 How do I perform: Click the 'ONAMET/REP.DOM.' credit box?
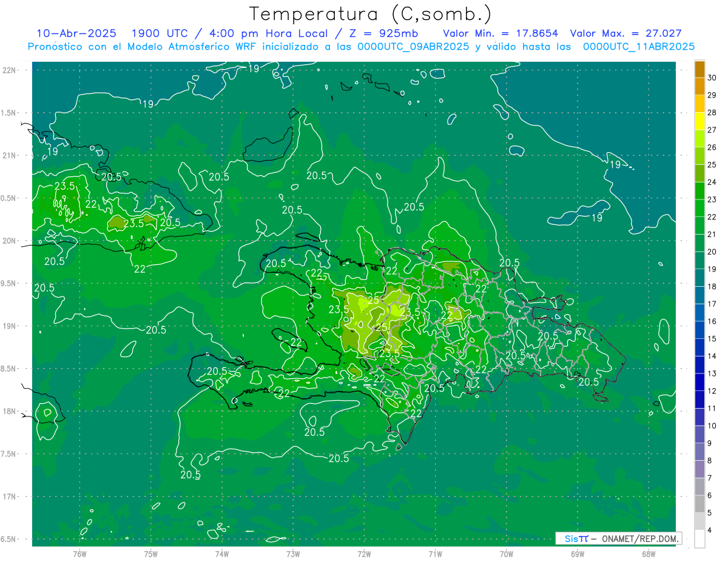click(x=619, y=538)
